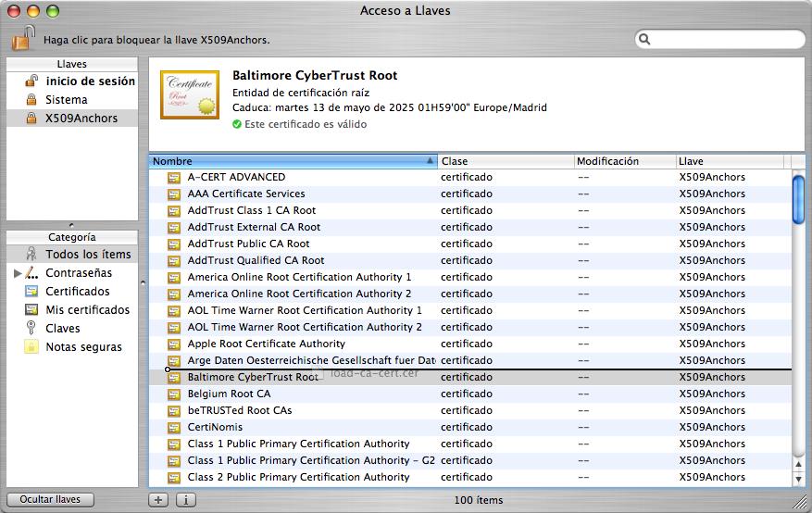Click the scrollbar down arrow
812x513 pixels.
click(x=798, y=480)
